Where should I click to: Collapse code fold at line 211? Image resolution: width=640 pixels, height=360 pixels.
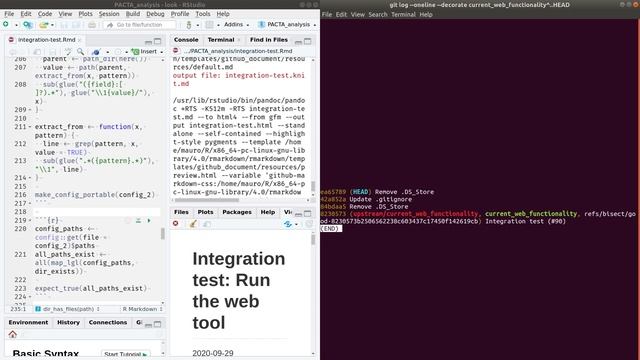click(30, 127)
